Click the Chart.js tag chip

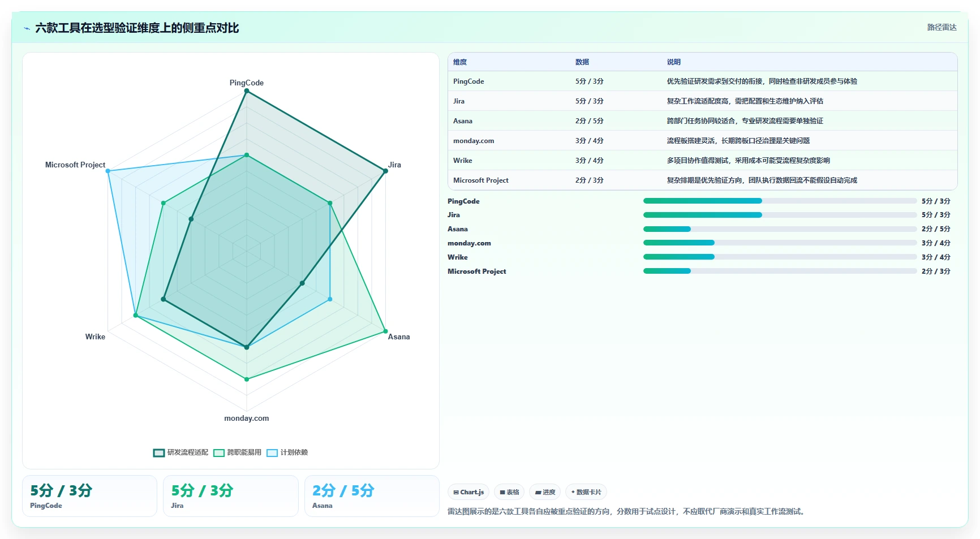[x=468, y=492]
